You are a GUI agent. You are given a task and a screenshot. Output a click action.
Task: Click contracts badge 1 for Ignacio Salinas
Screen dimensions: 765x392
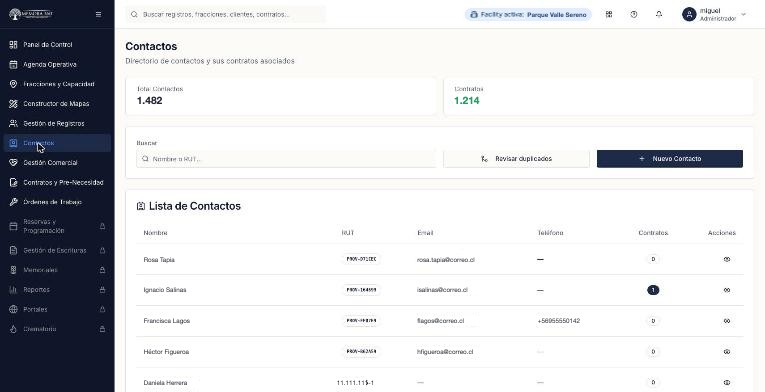coord(653,290)
